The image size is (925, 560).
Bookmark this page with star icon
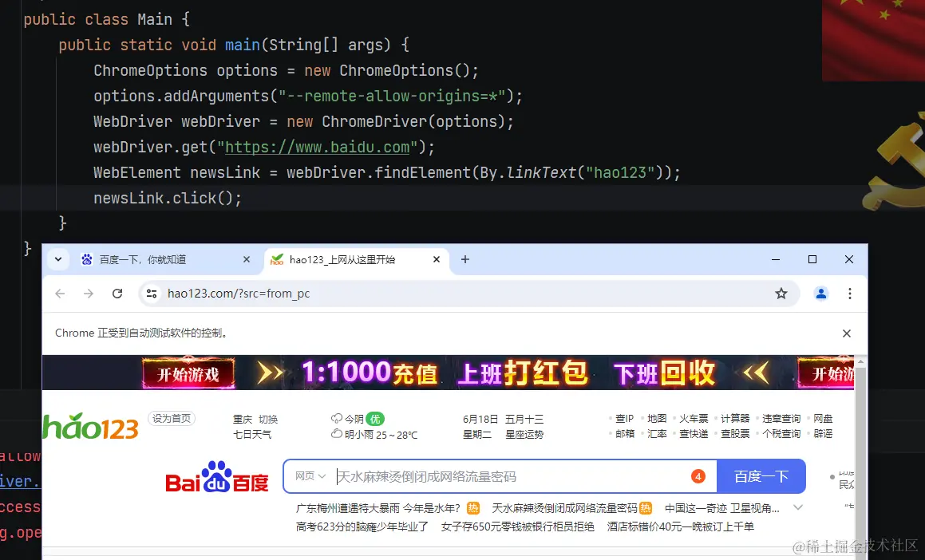(x=781, y=294)
